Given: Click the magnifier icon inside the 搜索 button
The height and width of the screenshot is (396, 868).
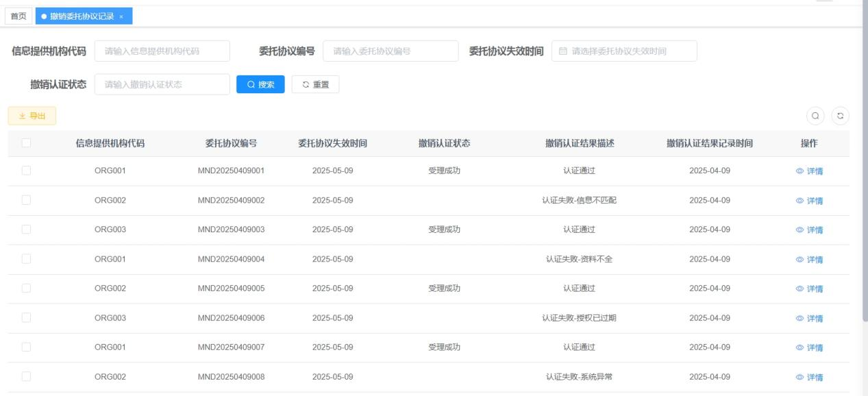Looking at the screenshot, I should pos(251,86).
